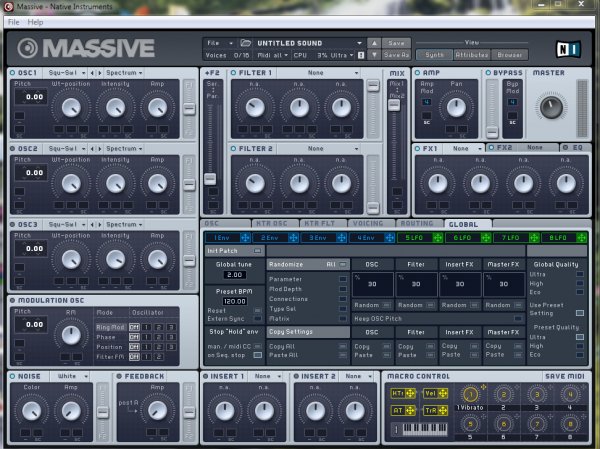Click the 1 Env move crosshair icon

click(245, 238)
